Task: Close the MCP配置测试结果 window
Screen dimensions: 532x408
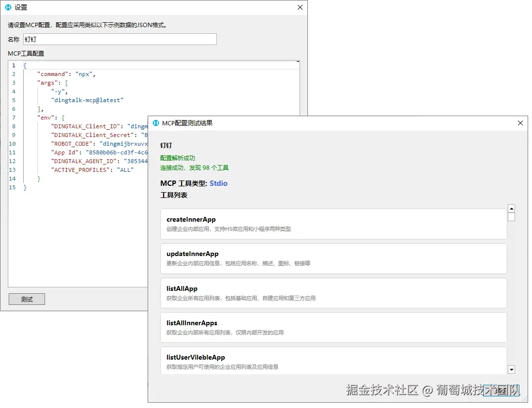Action: click(520, 123)
